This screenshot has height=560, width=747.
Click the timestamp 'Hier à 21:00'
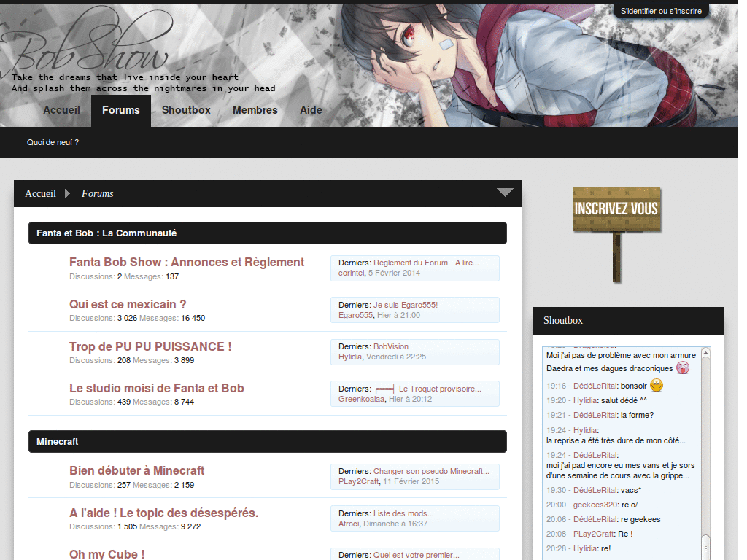[x=399, y=315]
